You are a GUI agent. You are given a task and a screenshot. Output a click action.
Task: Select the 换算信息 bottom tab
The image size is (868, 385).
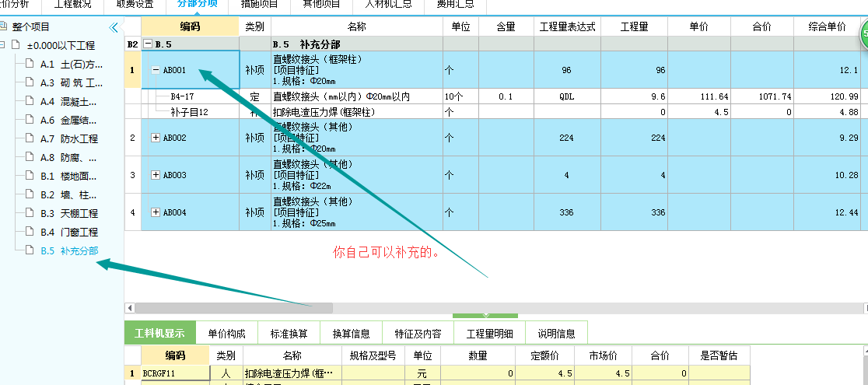pyautogui.click(x=351, y=334)
